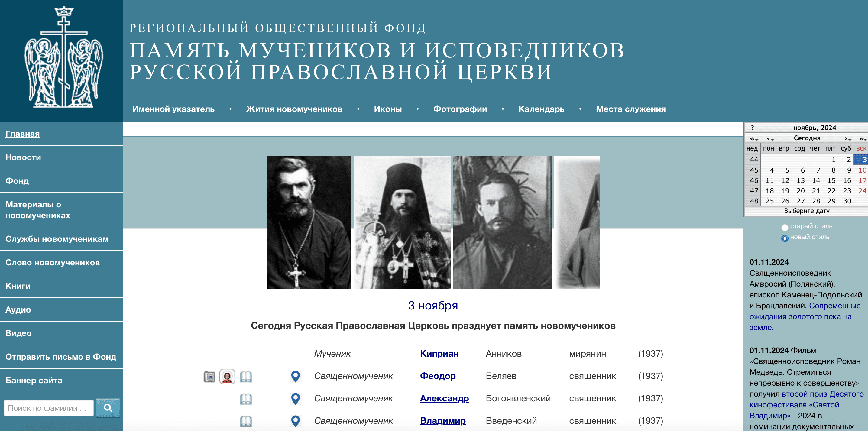The width and height of the screenshot is (868, 431).
Task: Open book life story for Феодор Беляев
Action: tap(246, 376)
